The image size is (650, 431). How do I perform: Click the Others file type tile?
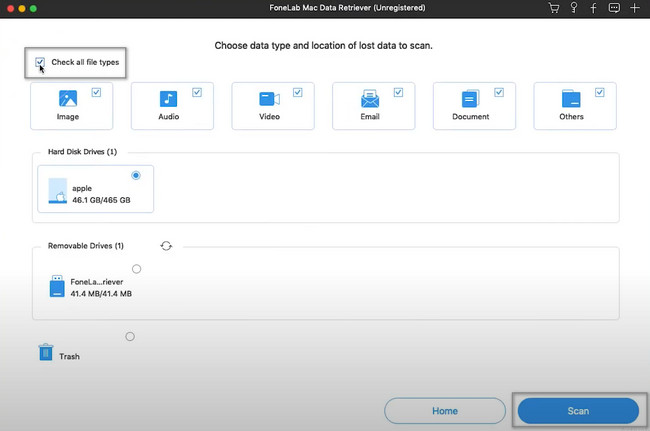tap(573, 107)
